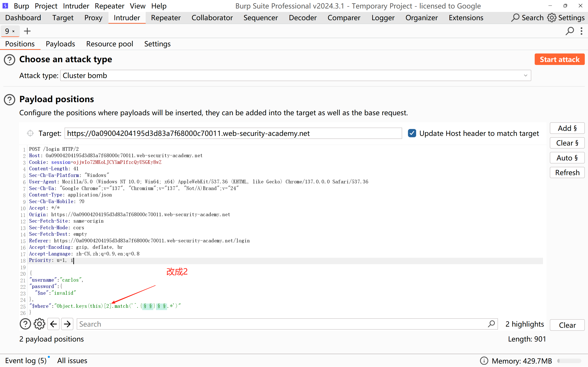Open the three-dot tab options menu
The width and height of the screenshot is (588, 367).
click(581, 31)
